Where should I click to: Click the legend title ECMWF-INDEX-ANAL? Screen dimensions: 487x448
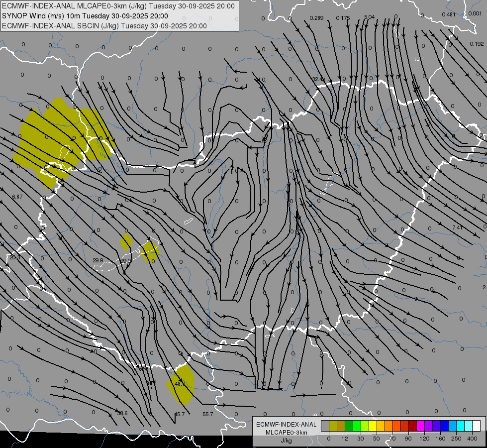286,425
